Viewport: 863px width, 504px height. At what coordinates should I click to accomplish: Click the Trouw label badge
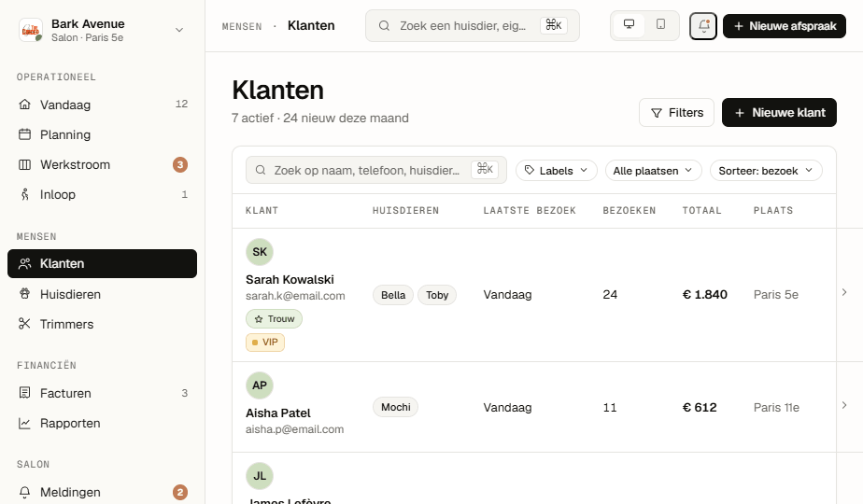coord(274,318)
